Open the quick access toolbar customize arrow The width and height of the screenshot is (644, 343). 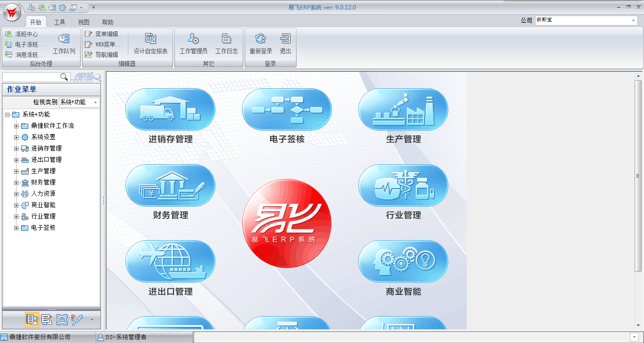(x=93, y=7)
